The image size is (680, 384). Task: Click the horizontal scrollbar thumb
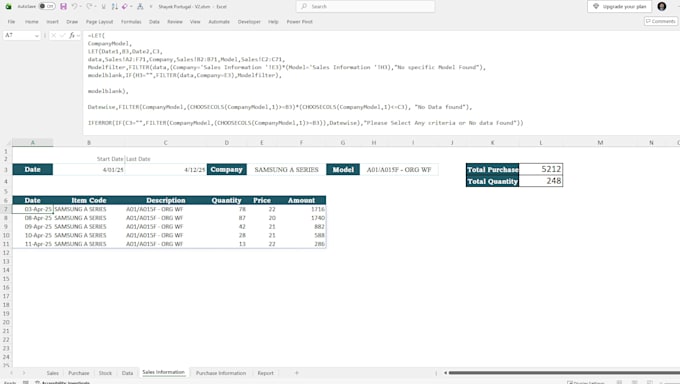tap(564, 372)
